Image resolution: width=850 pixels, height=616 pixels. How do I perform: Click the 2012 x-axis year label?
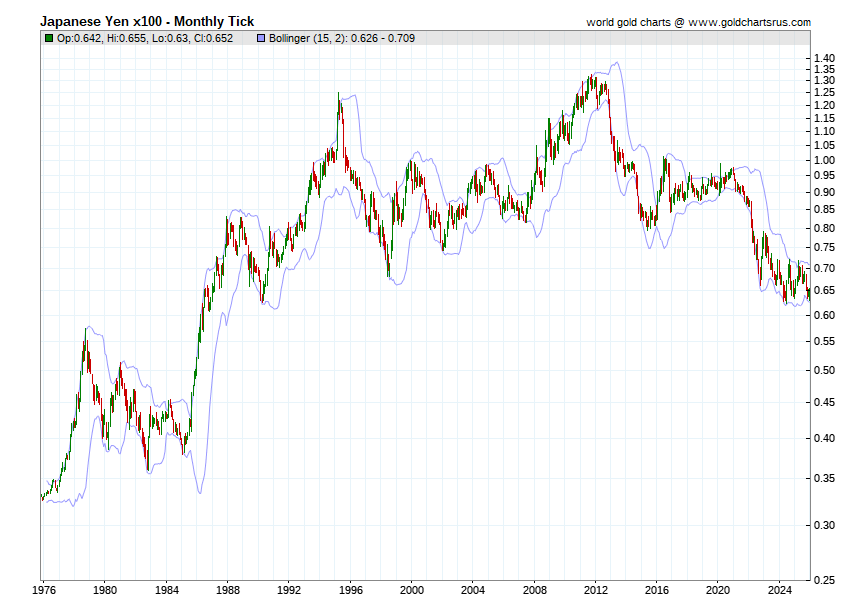coord(596,590)
